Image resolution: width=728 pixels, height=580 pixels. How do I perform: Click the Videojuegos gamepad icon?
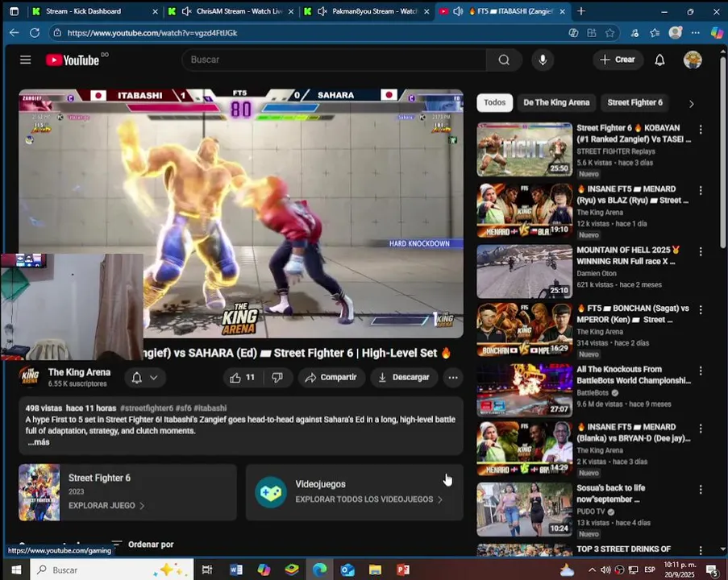tap(271, 492)
